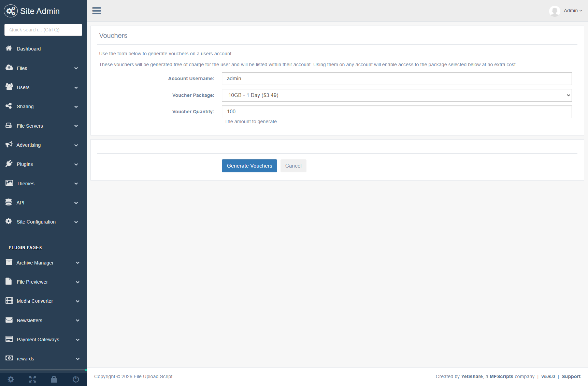This screenshot has width=588, height=386.
Task: Click into the Voucher Quantity field
Action: [x=397, y=112]
